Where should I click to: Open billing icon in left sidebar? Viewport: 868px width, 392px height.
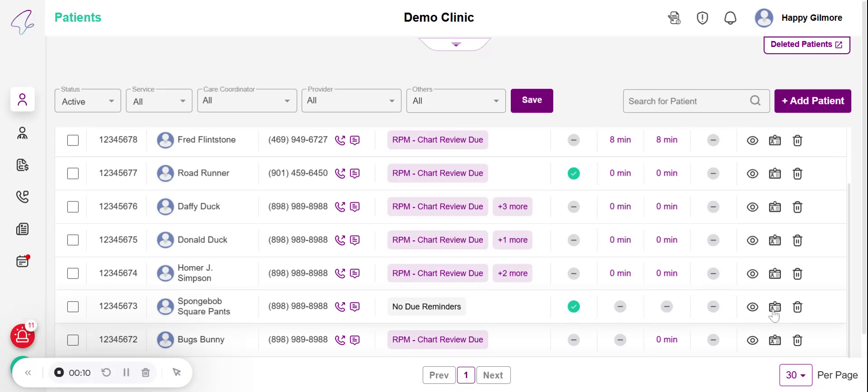[x=22, y=165]
